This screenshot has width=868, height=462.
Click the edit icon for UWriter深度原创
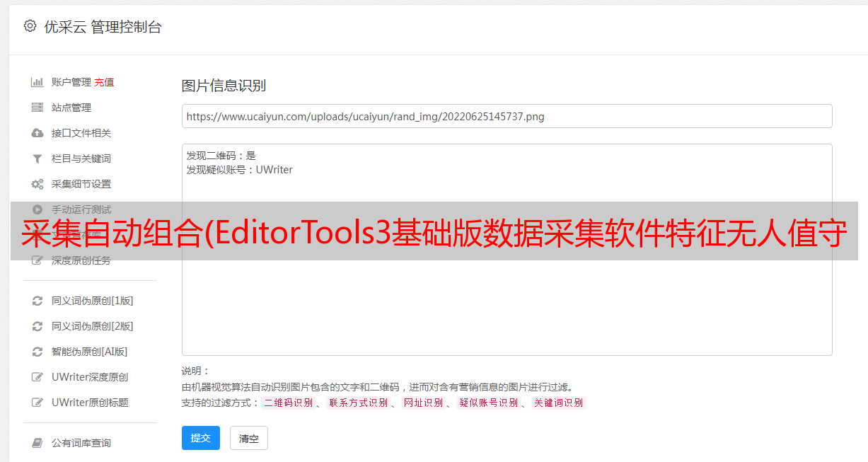[x=37, y=377]
